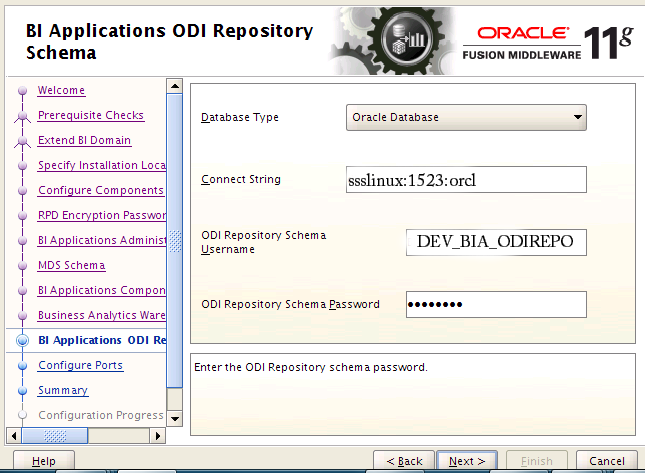This screenshot has width=645, height=473.
Task: Click the Configuration Progress step bullet icon
Action: 23,415
